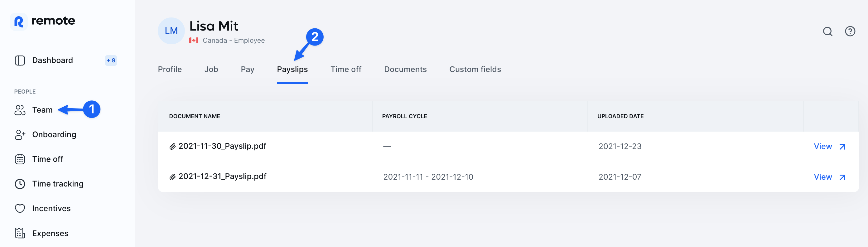This screenshot has width=868, height=247.
Task: Click the Lisa Mit name heading
Action: coord(214,26)
